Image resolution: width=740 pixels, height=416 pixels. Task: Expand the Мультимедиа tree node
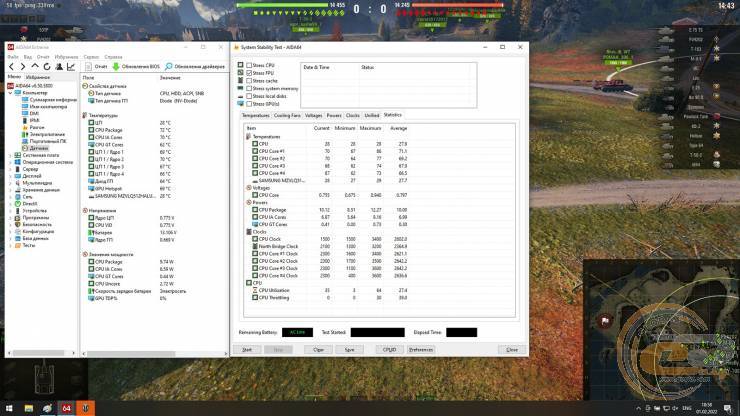10,183
